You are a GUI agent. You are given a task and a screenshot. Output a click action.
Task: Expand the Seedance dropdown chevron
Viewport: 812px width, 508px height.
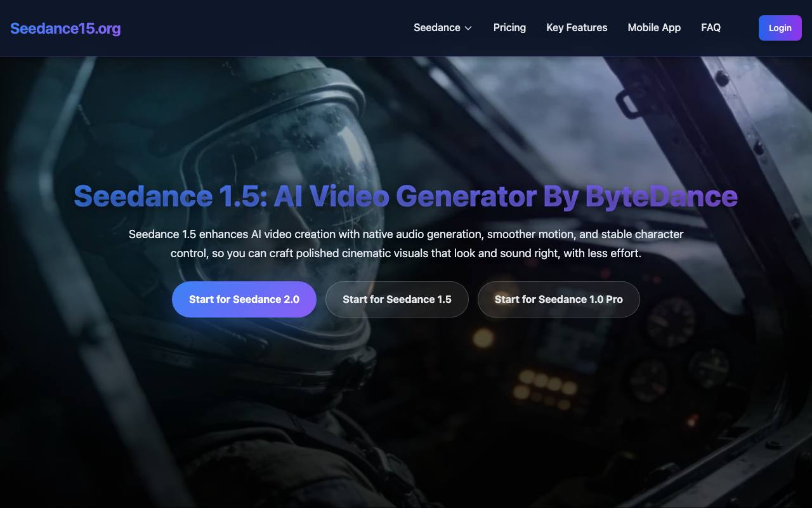pyautogui.click(x=468, y=28)
